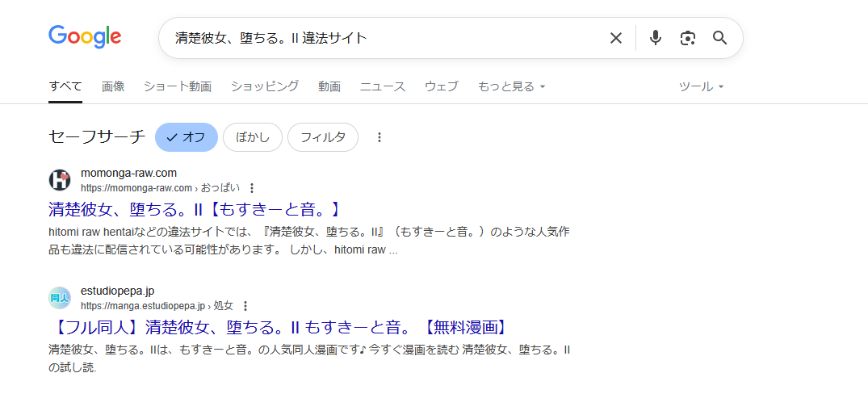The width and height of the screenshot is (868, 394).
Task: Open result 清楚彼女、堕ちる。II【もすきーと音。】
Action: click(x=193, y=210)
